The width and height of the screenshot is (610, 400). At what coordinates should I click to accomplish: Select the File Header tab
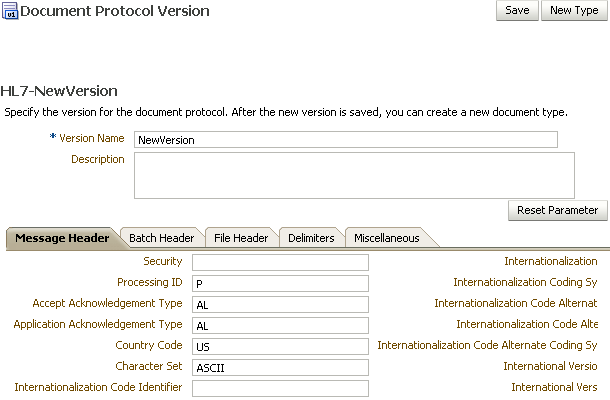(241, 238)
